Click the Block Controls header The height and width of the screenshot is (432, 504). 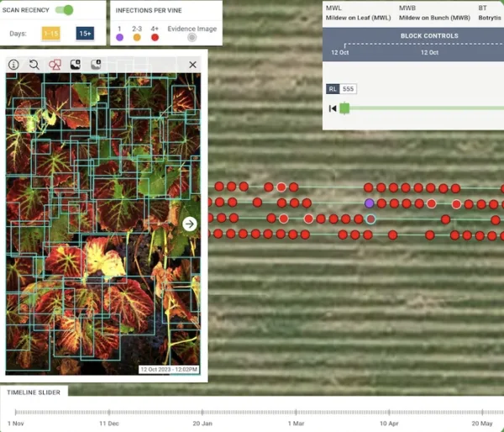429,35
